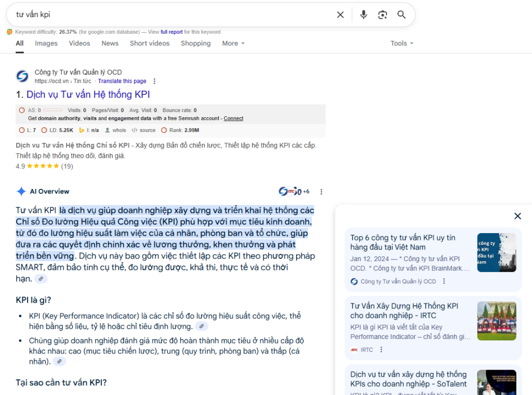Click link chip after 'thấp (cá nhân)'
Image resolution: width=532 pixels, height=395 pixels.
tap(59, 361)
